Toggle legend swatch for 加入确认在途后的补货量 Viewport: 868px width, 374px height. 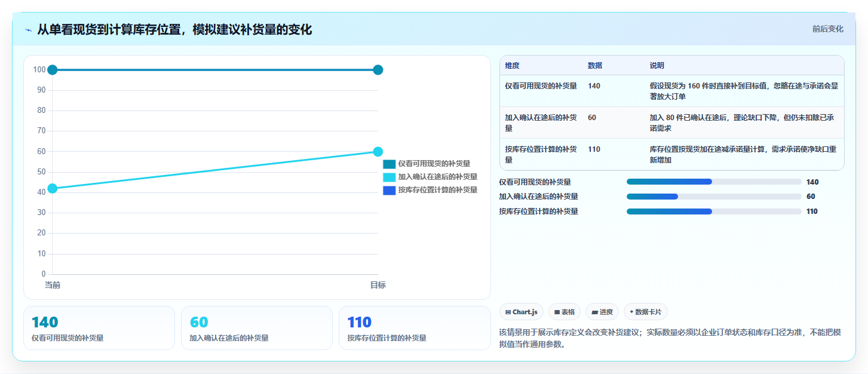389,177
